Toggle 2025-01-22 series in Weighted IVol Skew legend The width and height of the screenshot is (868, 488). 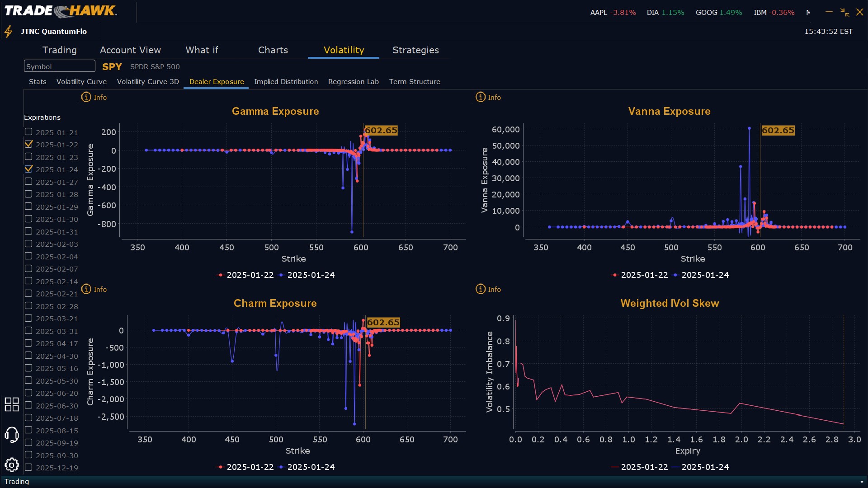(639, 467)
